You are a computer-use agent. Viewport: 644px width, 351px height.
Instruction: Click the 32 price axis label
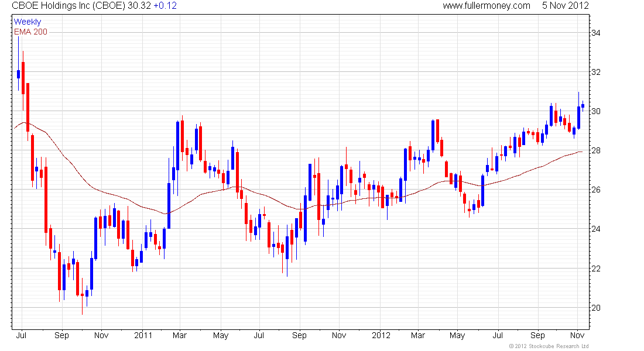click(x=596, y=73)
